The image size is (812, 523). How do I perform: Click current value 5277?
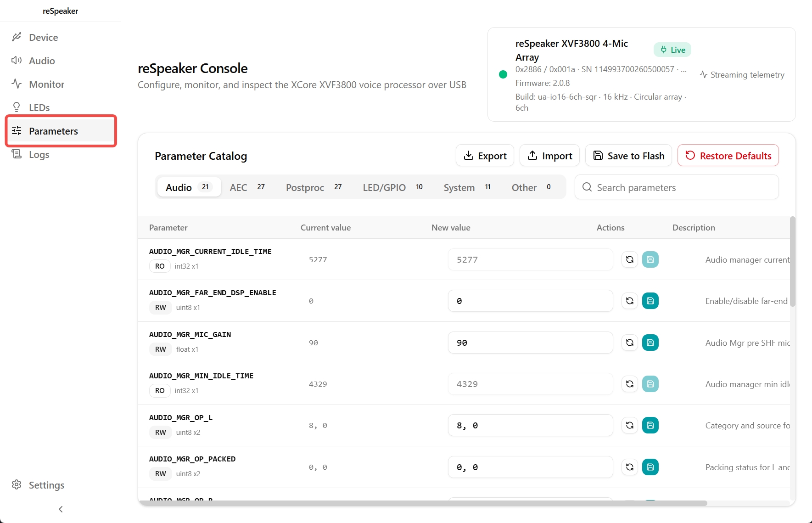pos(318,259)
